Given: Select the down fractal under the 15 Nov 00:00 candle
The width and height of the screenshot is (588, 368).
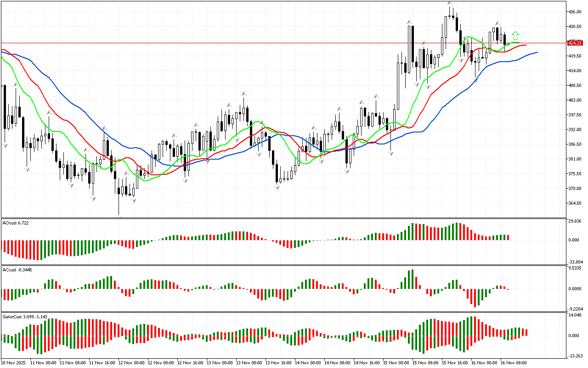Looking at the screenshot, I should click(x=391, y=153).
